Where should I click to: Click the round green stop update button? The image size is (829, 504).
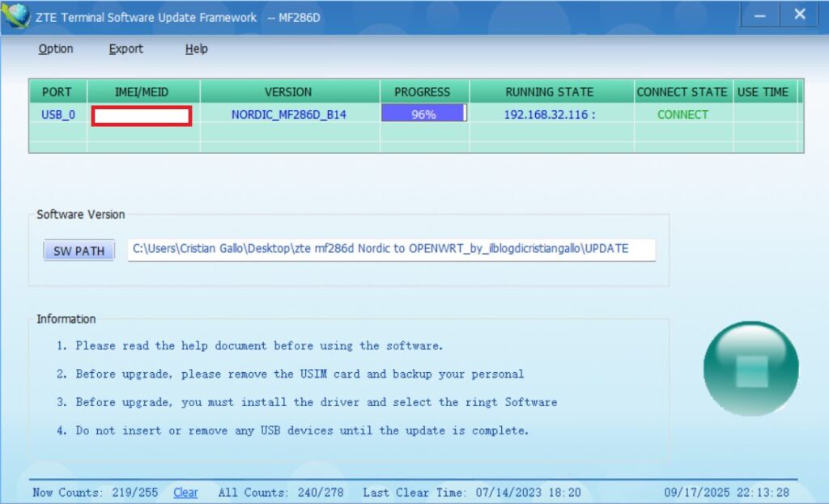[x=750, y=368]
